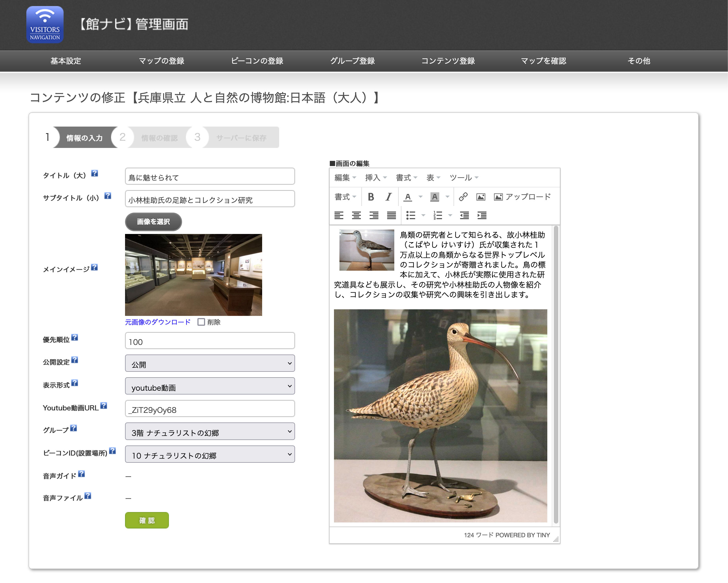The image size is (728, 583).
Task: Open the 編集 editor menu
Action: (345, 178)
